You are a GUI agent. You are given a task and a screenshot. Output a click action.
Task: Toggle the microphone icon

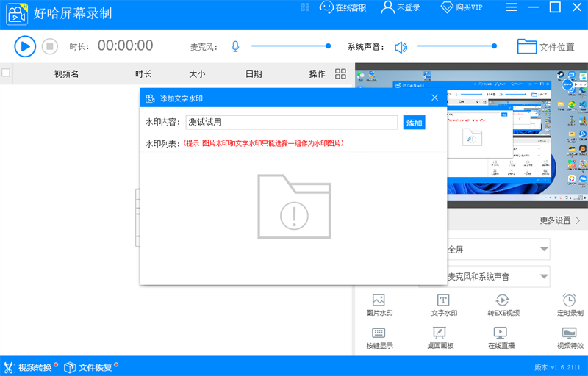pyautogui.click(x=235, y=47)
